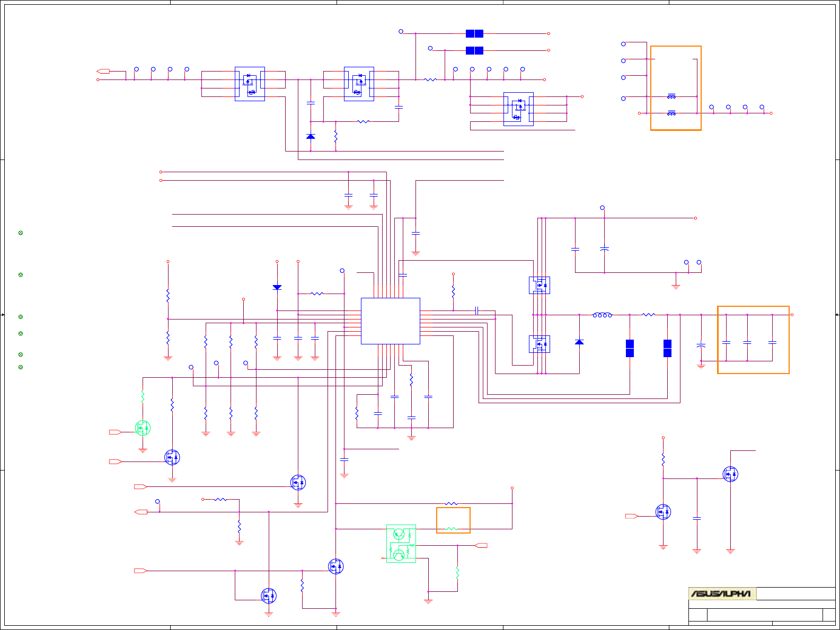Image resolution: width=840 pixels, height=630 pixels.
Task: Click the off-page connector driving the green MOSFET
Action: [116, 432]
